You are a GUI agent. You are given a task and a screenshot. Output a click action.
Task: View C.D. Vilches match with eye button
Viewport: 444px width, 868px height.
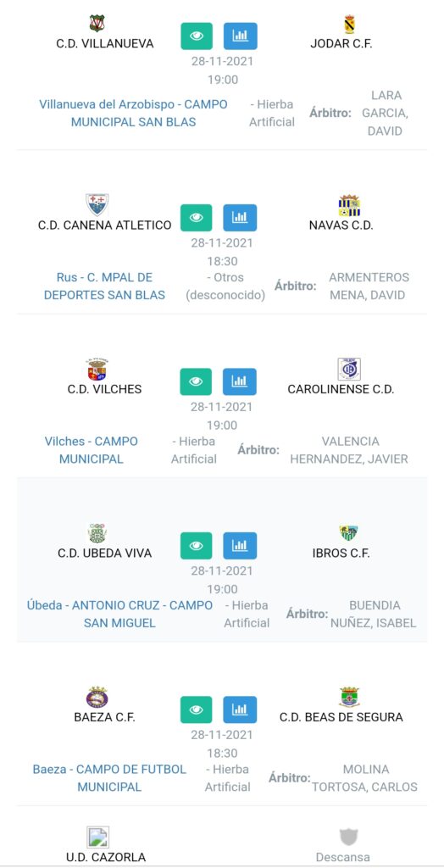click(x=197, y=381)
